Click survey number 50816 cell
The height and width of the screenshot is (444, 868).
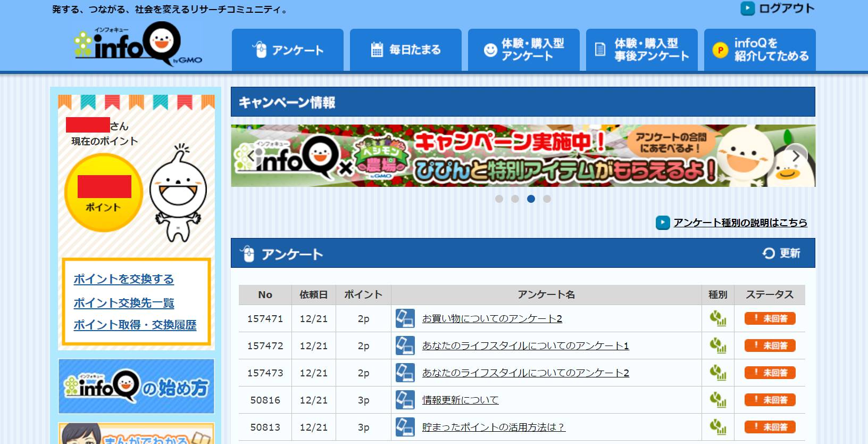[265, 400]
